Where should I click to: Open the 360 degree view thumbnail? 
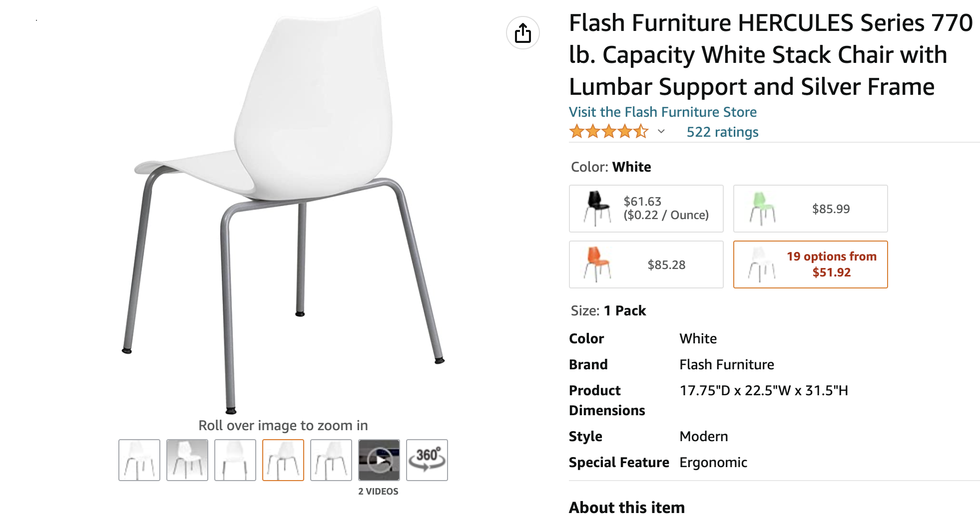[427, 460]
